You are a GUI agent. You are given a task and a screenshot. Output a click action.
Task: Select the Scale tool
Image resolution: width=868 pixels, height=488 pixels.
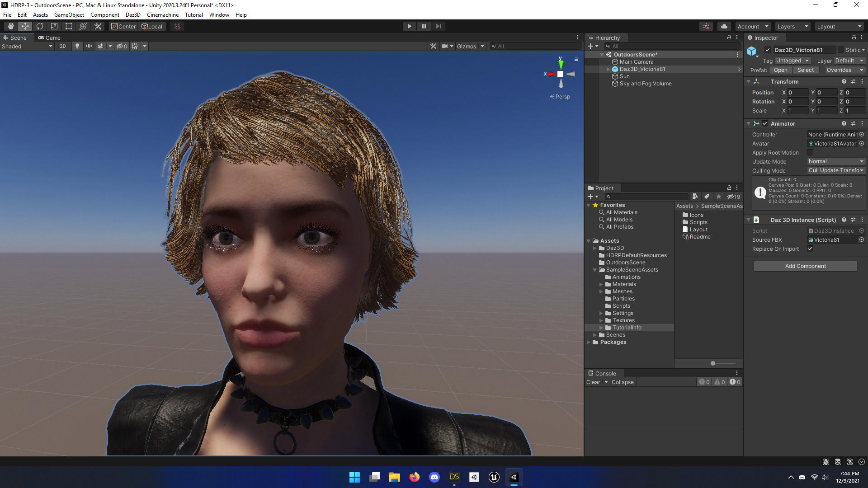click(x=54, y=26)
